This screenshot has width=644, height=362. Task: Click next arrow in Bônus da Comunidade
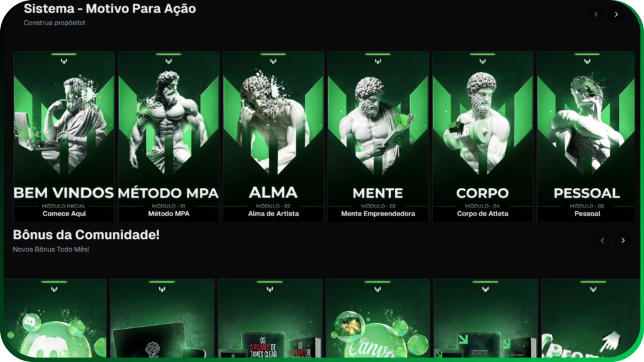point(623,241)
